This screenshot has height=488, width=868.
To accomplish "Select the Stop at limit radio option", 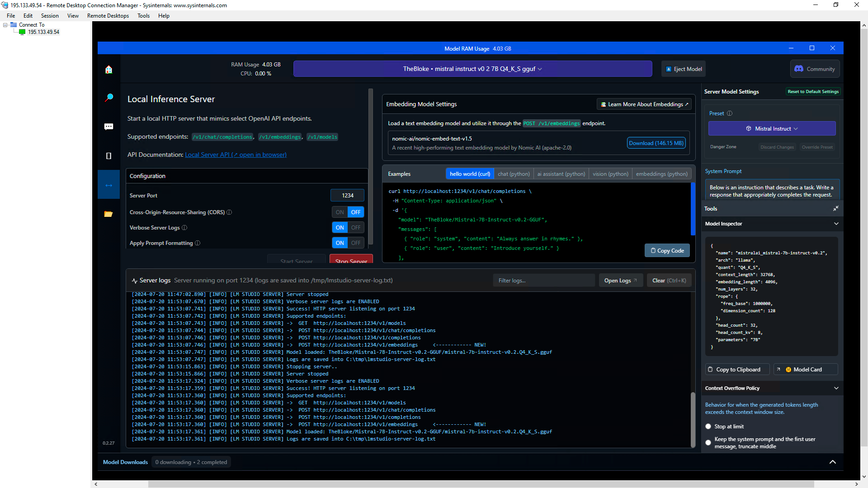I will (708, 427).
